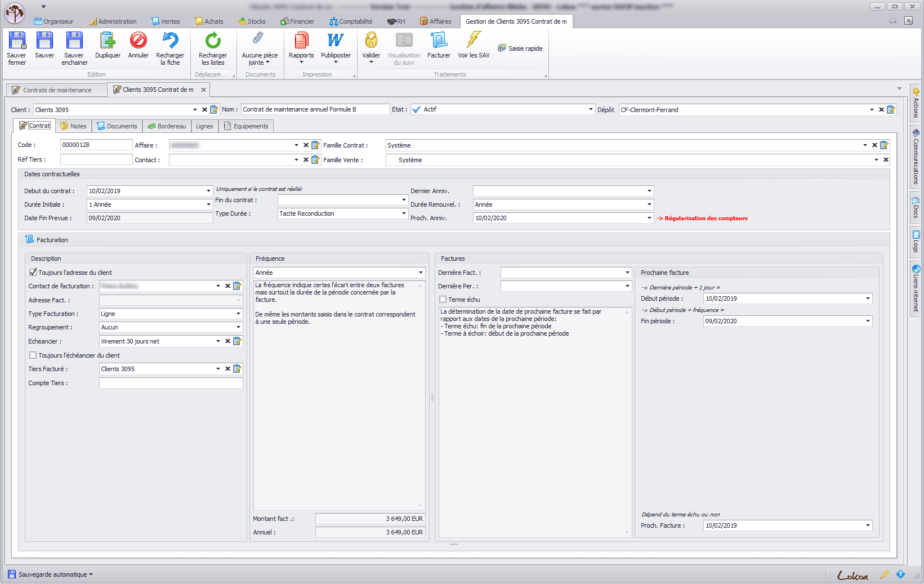The width and height of the screenshot is (924, 584).
Task: Clear the Contact field with X
Action: (306, 160)
